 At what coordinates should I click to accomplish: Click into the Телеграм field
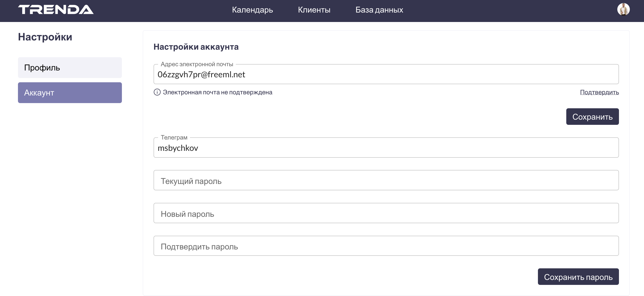[386, 148]
